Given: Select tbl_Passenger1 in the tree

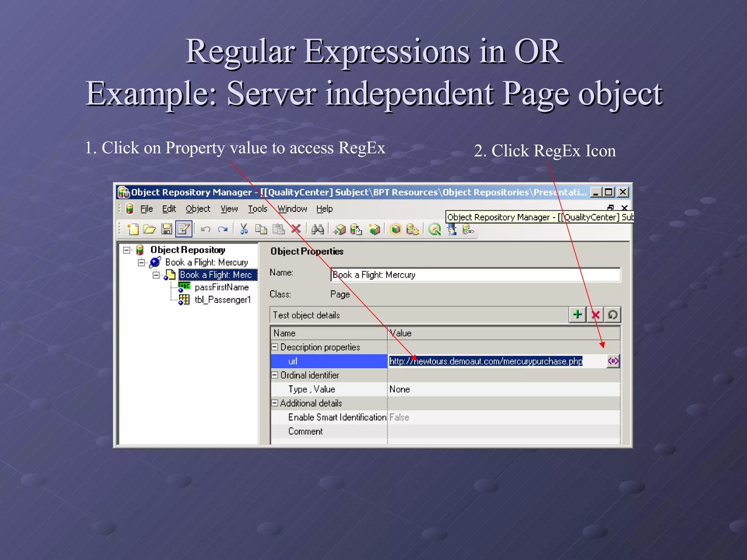Looking at the screenshot, I should (x=223, y=300).
